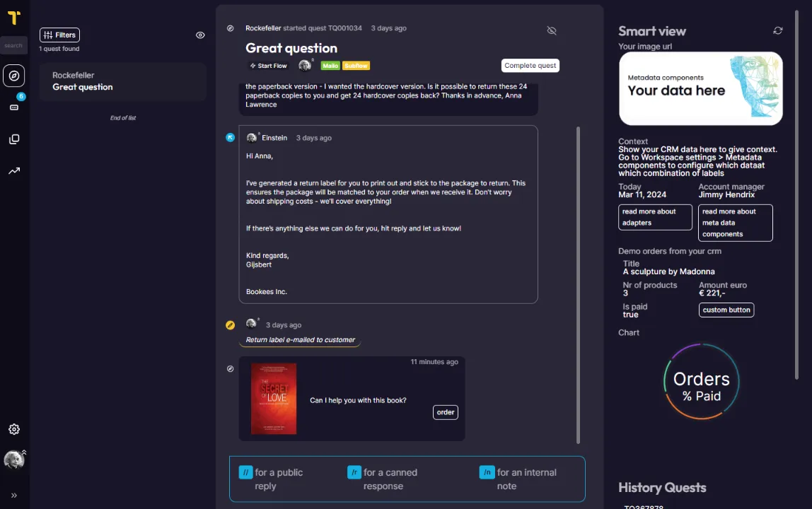Toggle the crossed-eye icon in quest header
812x509 pixels.
(x=552, y=30)
